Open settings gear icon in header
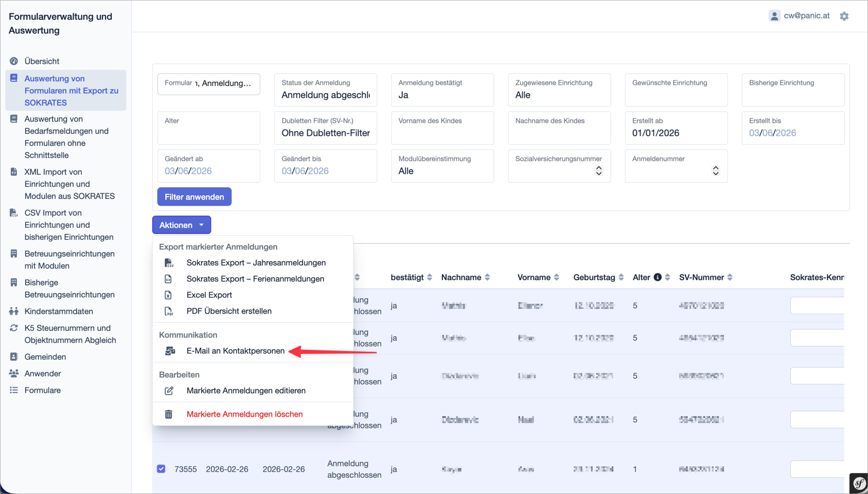Screen dimensions: 868x494 [844, 16]
